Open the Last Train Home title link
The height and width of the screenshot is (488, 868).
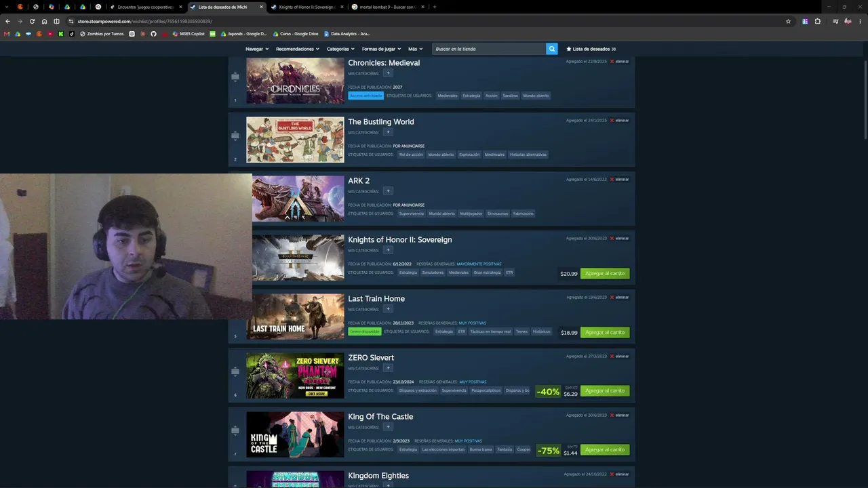click(376, 298)
